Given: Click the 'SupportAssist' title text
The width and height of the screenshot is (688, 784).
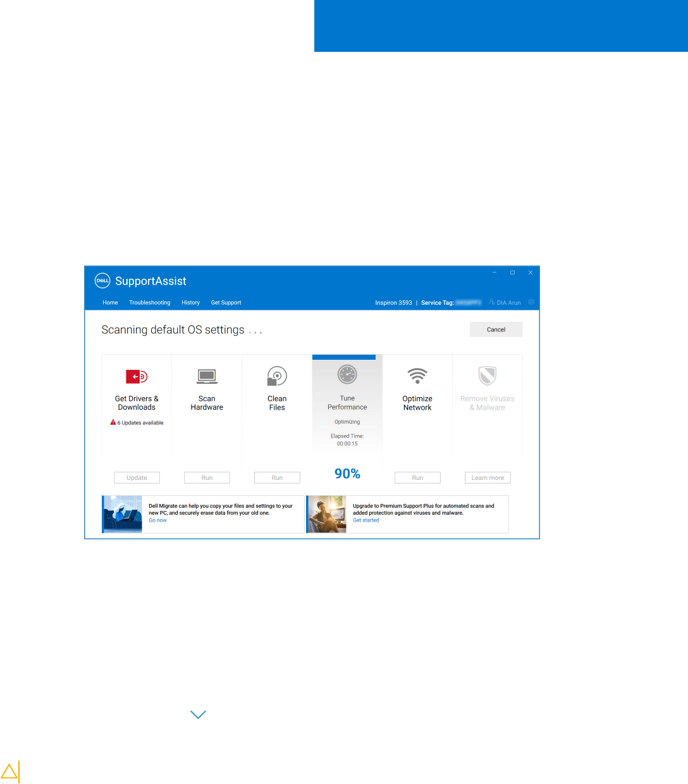Looking at the screenshot, I should [x=150, y=281].
